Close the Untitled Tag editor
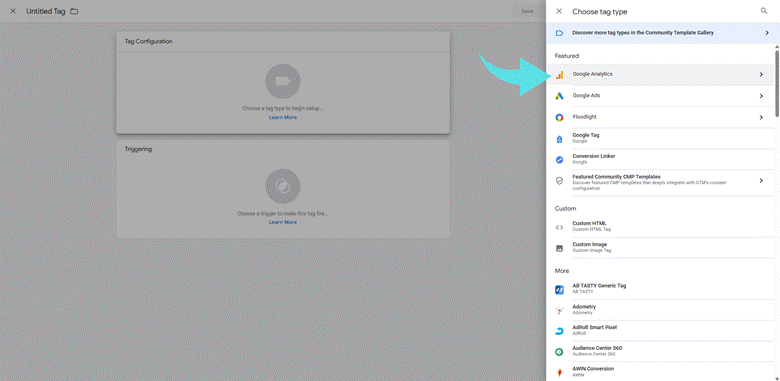The width and height of the screenshot is (780, 381). [x=13, y=11]
